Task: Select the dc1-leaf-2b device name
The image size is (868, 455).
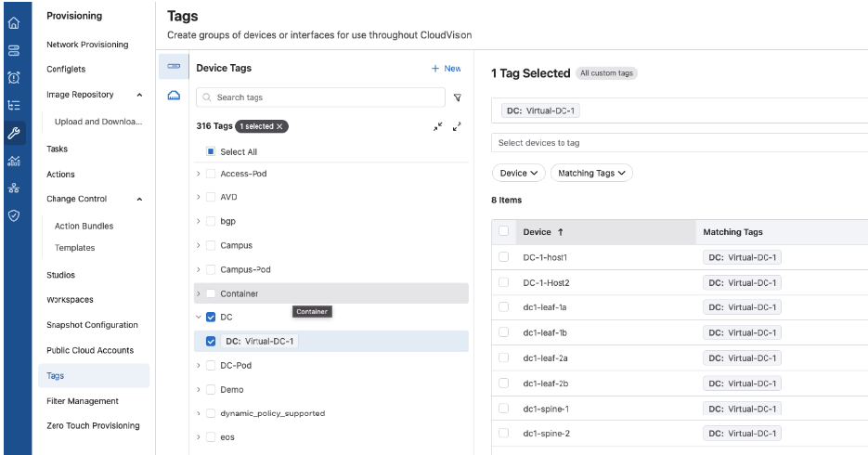Action: coord(546,383)
